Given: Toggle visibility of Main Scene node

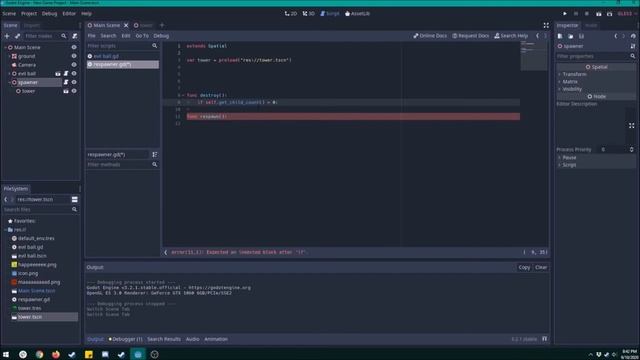Looking at the screenshot, I should (74, 47).
